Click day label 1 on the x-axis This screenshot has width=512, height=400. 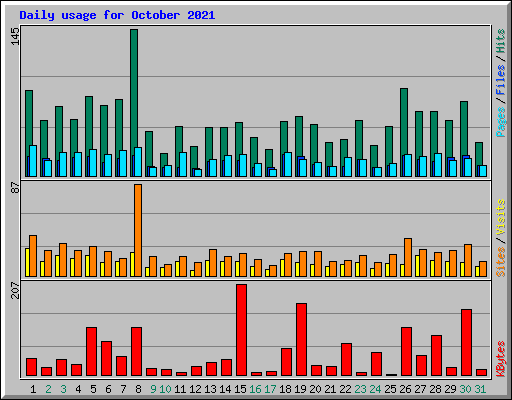tap(33, 389)
